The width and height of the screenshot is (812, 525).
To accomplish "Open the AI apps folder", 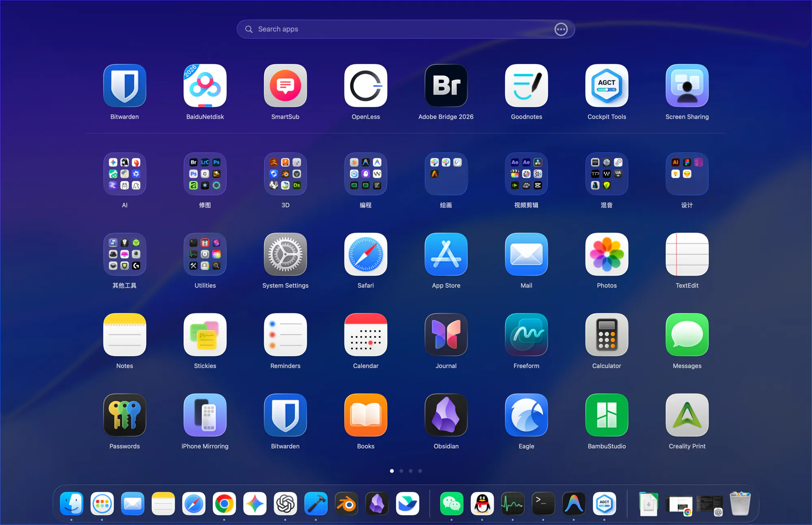I will (125, 174).
